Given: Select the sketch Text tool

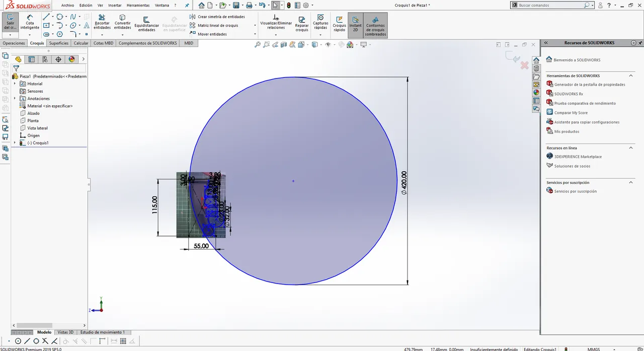Looking at the screenshot, I should tap(86, 25).
